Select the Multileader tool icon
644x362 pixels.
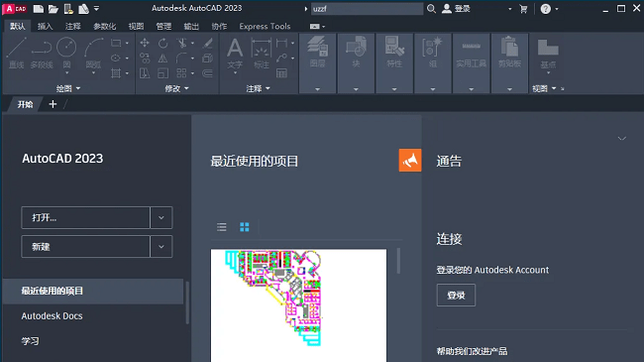click(281, 58)
